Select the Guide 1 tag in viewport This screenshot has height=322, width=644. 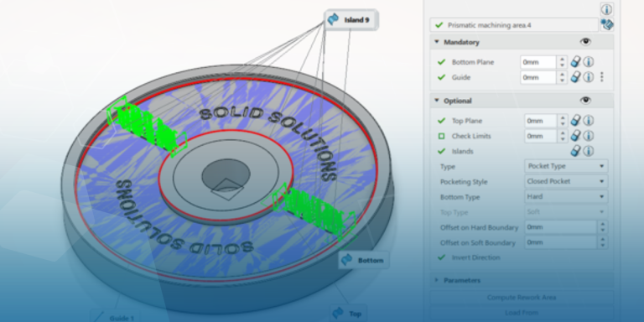click(116, 317)
